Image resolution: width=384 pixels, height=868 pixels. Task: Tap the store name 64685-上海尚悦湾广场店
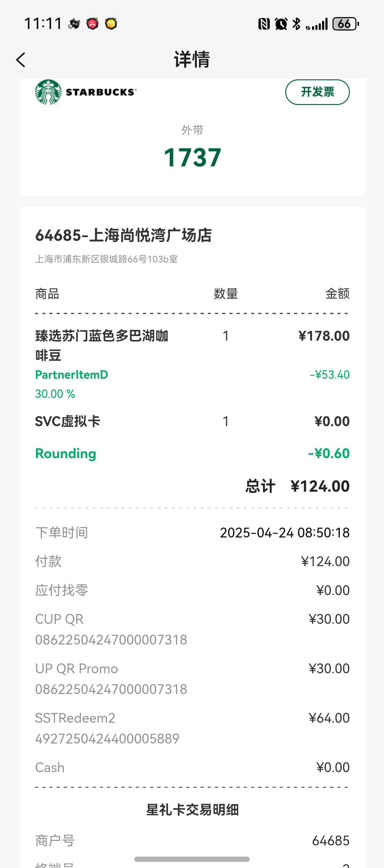123,235
